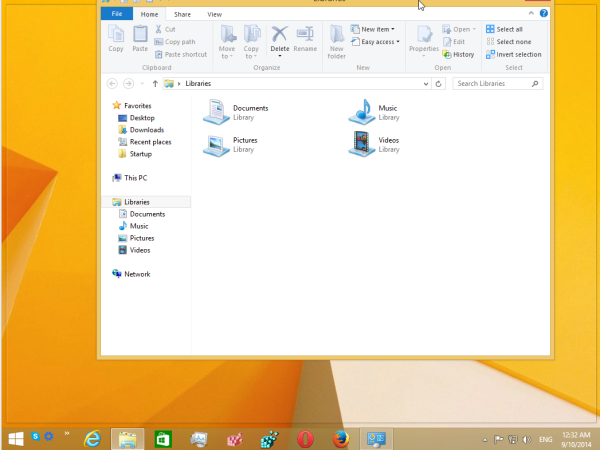Viewport: 600px width, 450px height.
Task: Click the search magnifier icon
Action: [x=535, y=83]
